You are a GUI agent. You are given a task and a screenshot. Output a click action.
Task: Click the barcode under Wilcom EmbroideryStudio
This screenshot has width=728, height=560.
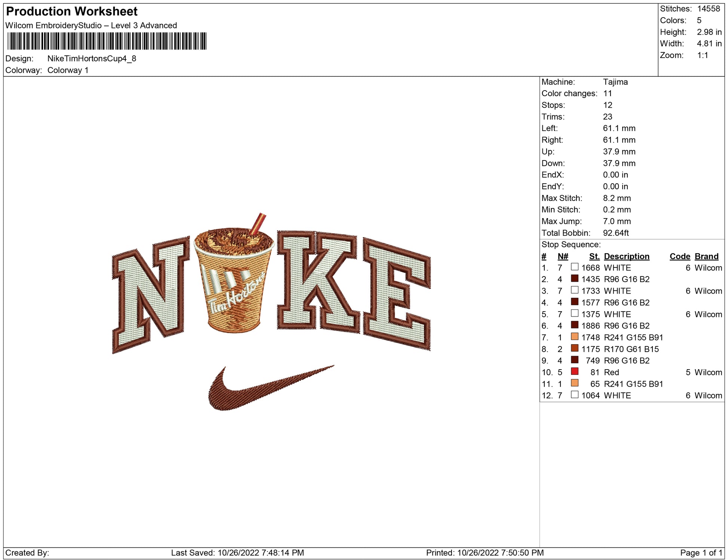point(107,41)
